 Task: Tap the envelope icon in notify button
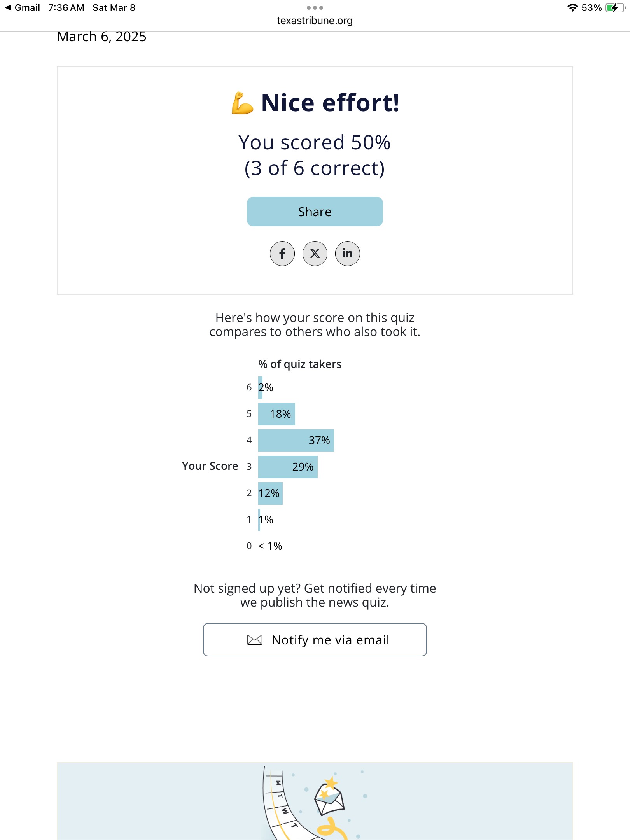(x=255, y=640)
